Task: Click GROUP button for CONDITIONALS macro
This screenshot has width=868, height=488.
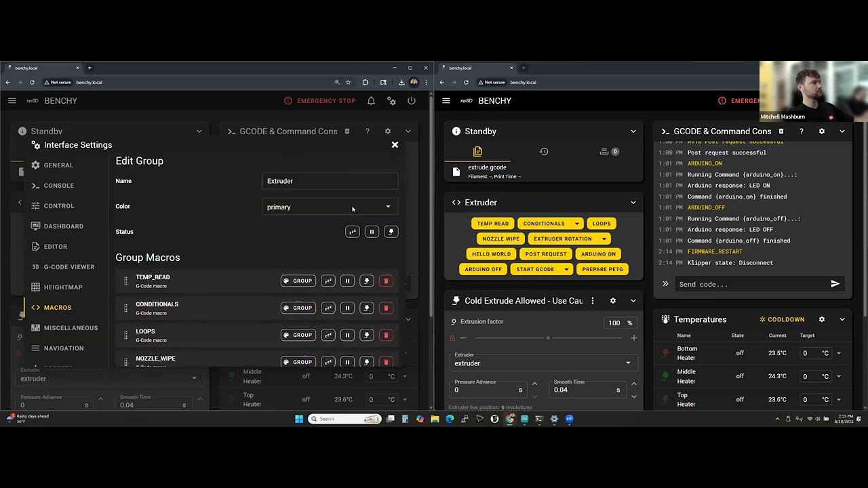Action: (x=298, y=308)
